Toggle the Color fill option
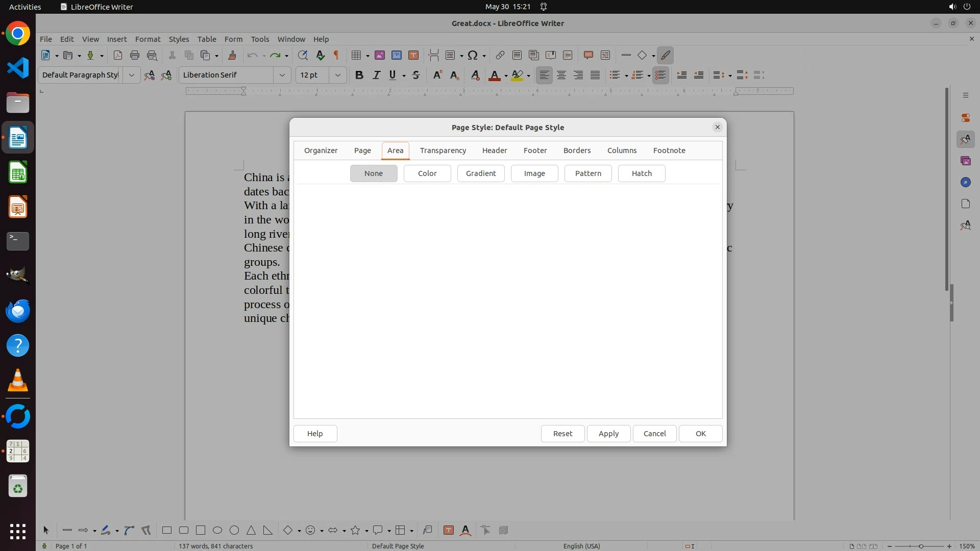The width and height of the screenshot is (980, 551). click(x=427, y=173)
